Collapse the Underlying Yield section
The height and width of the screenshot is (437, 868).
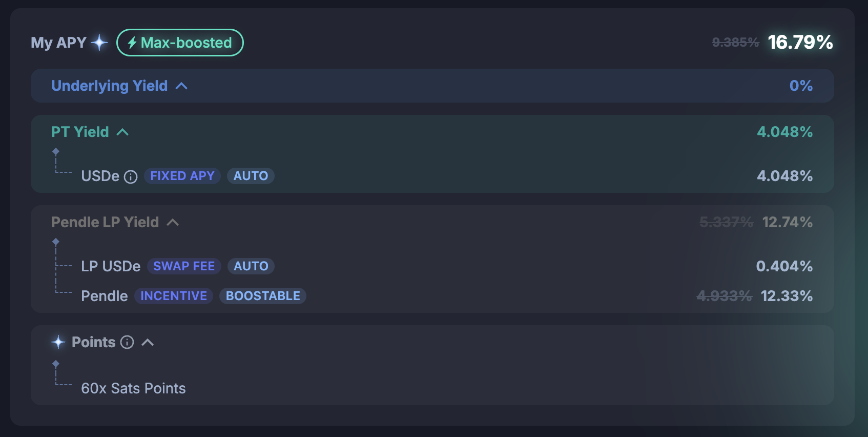pyautogui.click(x=181, y=86)
